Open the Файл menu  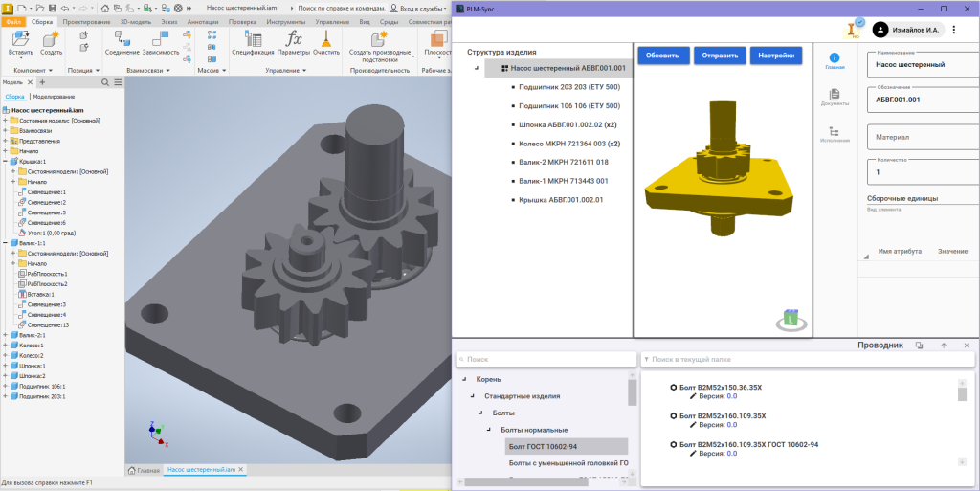pos(13,20)
